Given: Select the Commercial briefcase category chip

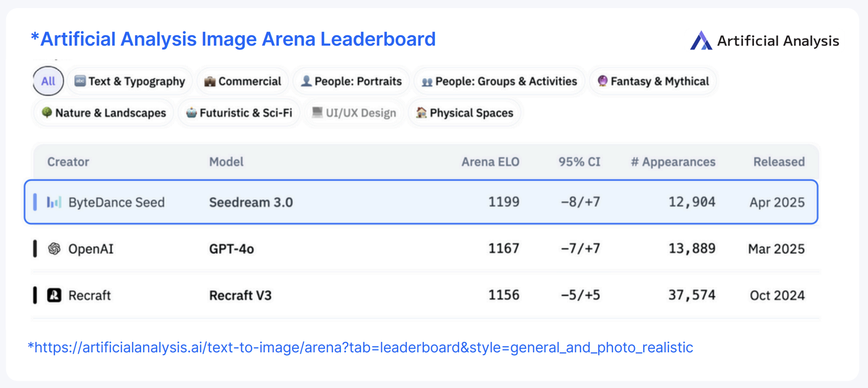Looking at the screenshot, I should (x=243, y=81).
